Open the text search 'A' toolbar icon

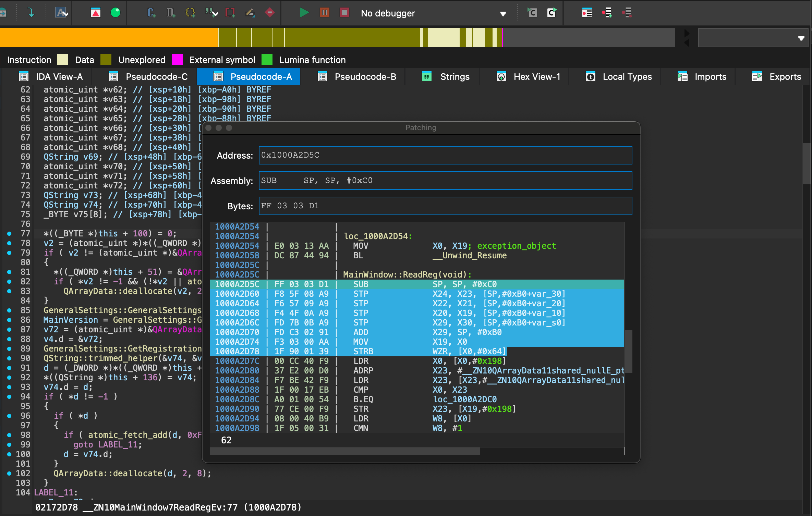[61, 13]
